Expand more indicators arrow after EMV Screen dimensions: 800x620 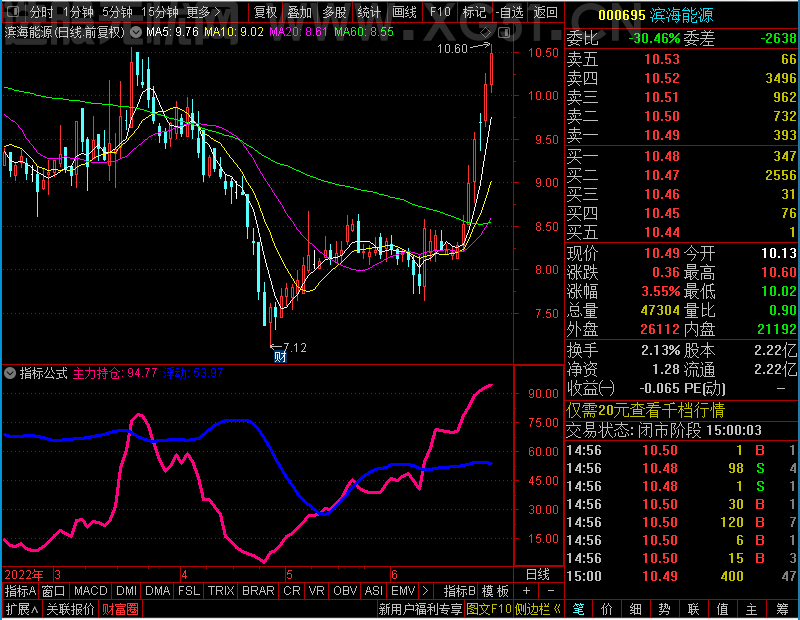coord(426,591)
